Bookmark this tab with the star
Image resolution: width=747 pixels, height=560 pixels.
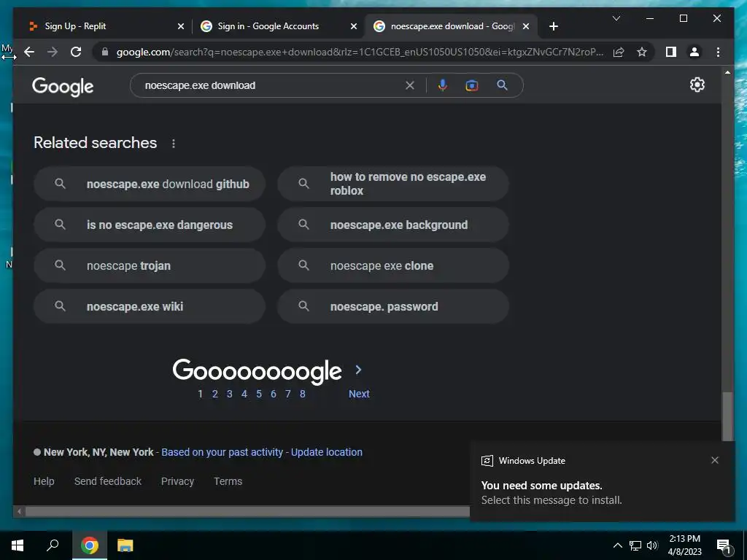coord(642,52)
